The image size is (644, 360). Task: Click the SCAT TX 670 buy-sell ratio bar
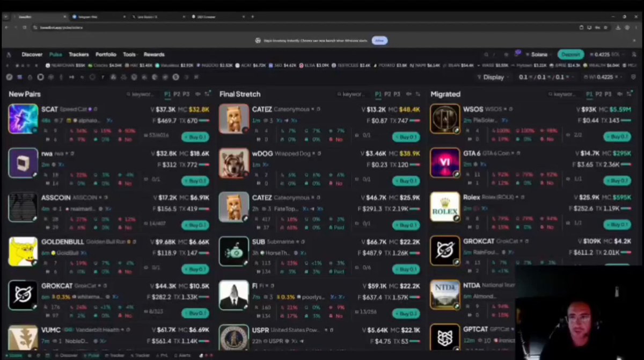pos(204,121)
